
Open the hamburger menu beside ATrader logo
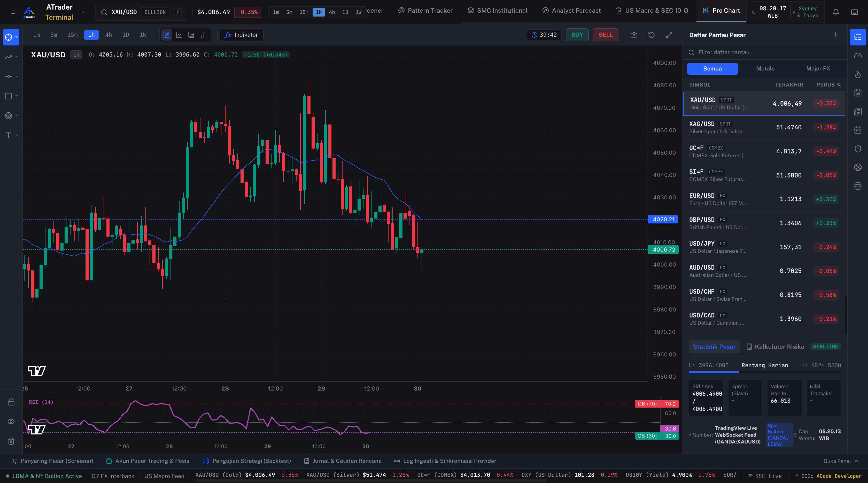click(13, 12)
